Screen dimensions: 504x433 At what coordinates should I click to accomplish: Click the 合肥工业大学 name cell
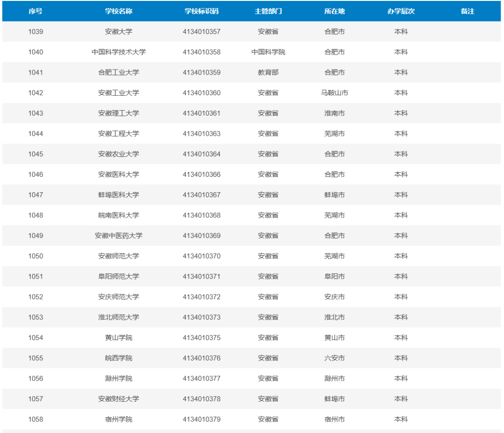[119, 72]
